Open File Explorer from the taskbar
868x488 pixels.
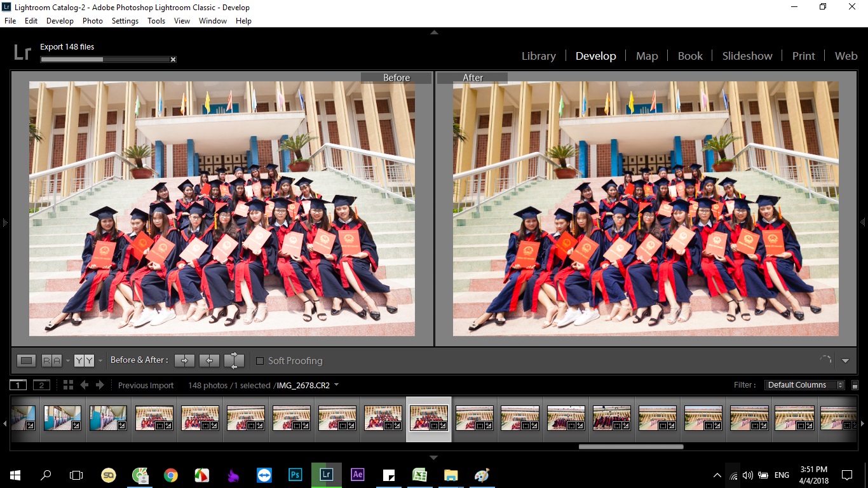451,475
